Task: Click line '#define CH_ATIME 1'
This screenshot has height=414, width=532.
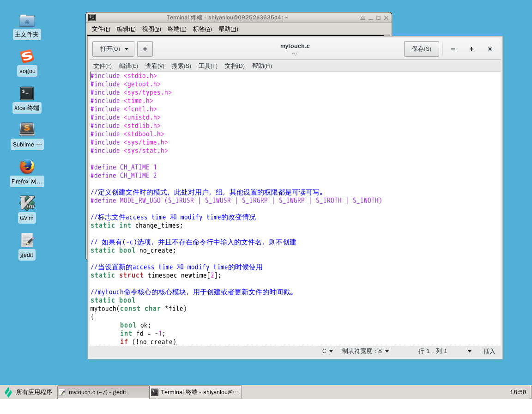Action: 123,167
